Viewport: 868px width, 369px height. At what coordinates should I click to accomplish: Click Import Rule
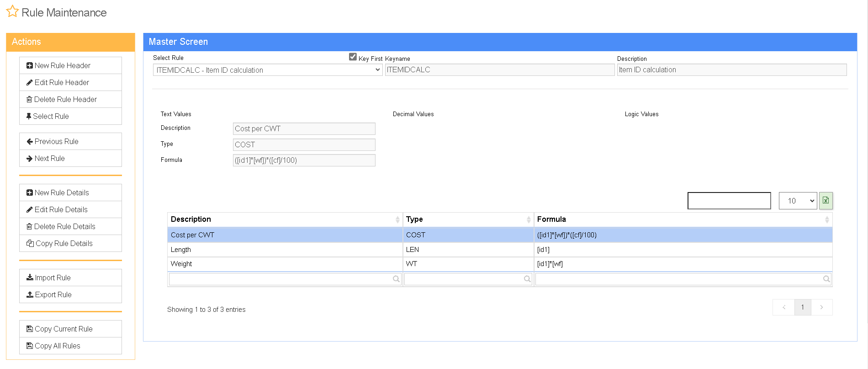(x=70, y=278)
